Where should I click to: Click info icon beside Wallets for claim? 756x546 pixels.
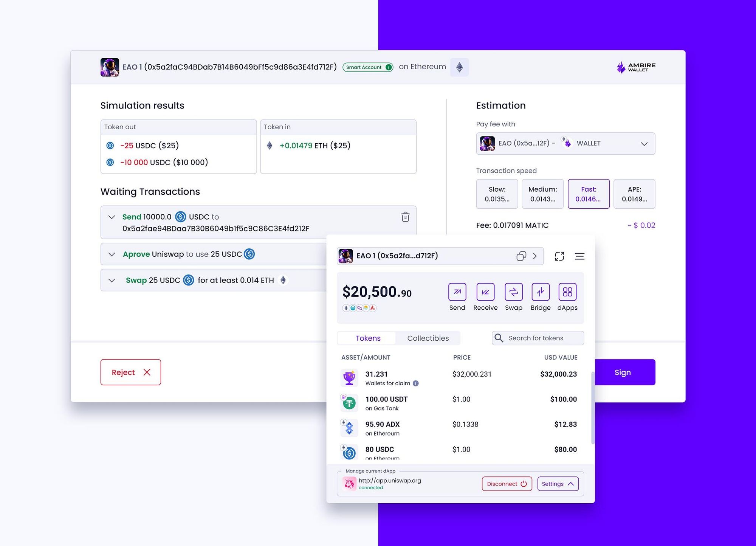pos(415,383)
